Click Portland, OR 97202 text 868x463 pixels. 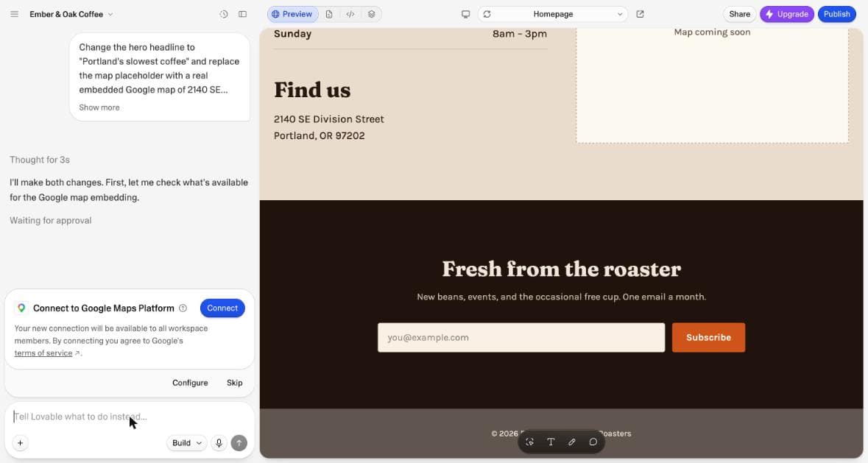pos(319,135)
